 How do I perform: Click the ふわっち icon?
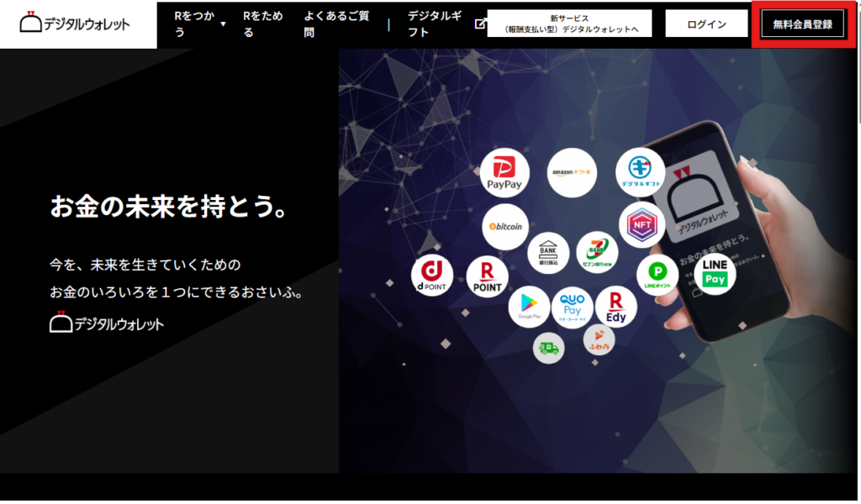(x=599, y=339)
